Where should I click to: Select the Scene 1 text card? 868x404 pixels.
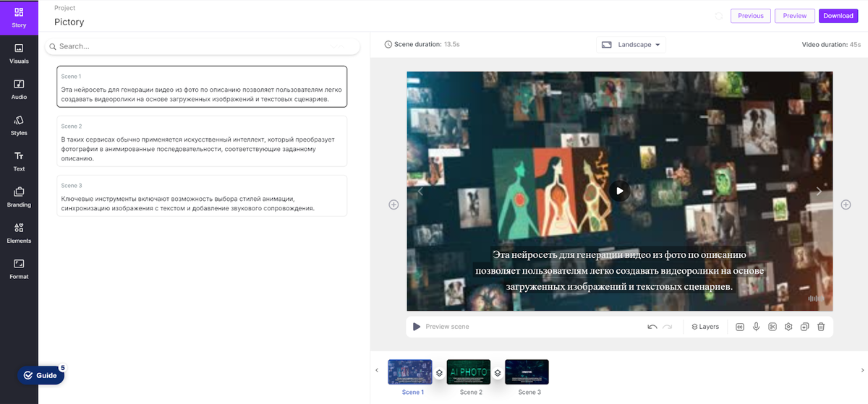click(202, 87)
